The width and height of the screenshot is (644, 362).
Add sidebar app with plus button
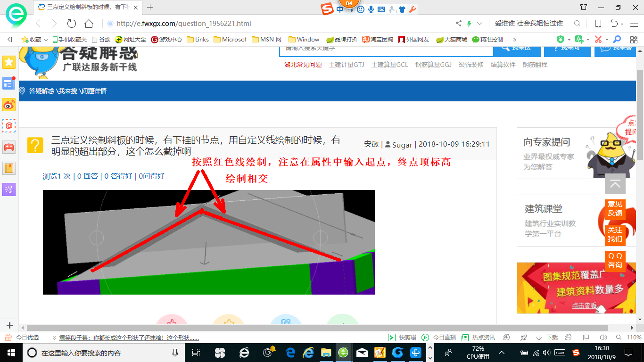[x=9, y=325]
